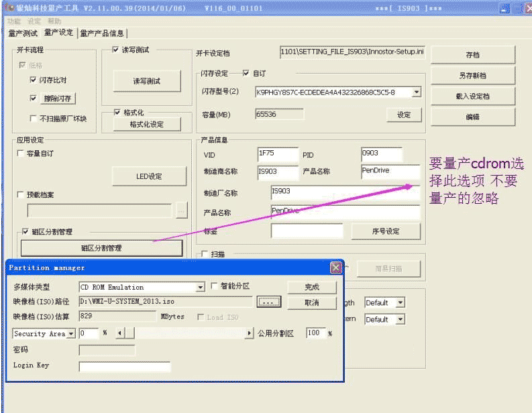The height and width of the screenshot is (413, 532).
Task: Open the LED设定 button
Action: tap(149, 176)
